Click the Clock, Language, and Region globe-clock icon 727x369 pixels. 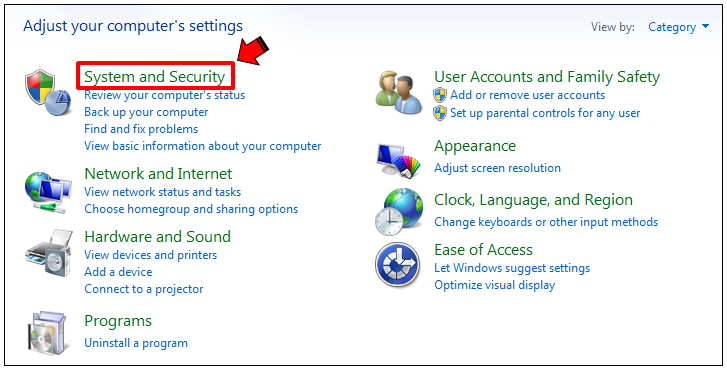(x=399, y=212)
